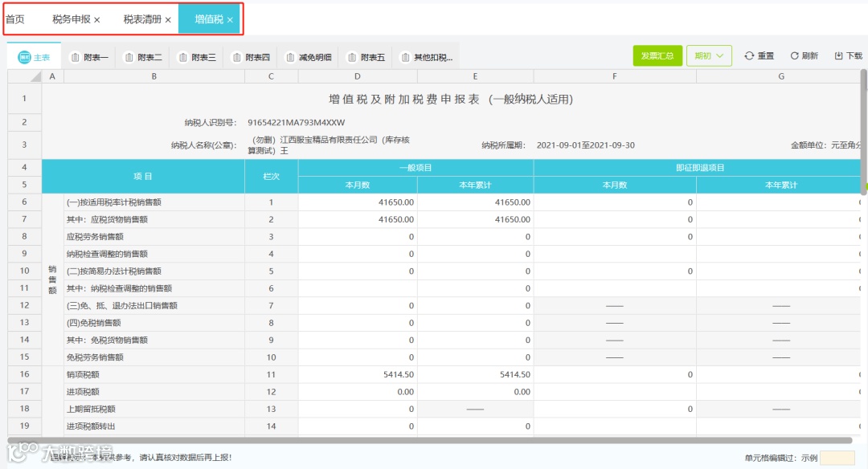Close the 税务申报 tab
The image size is (868, 469).
pos(97,20)
